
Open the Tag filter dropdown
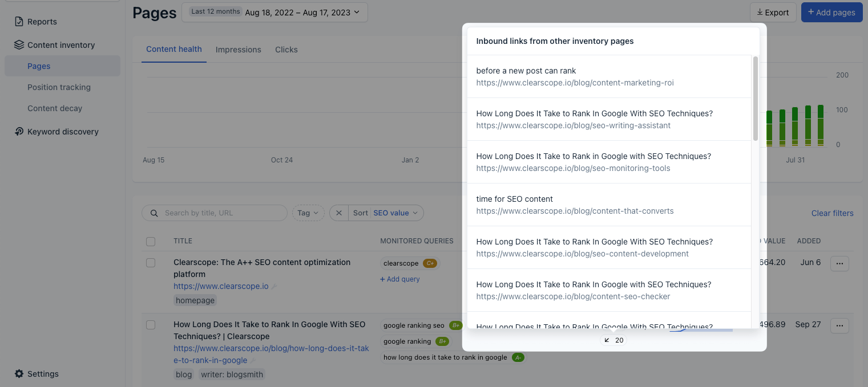308,213
